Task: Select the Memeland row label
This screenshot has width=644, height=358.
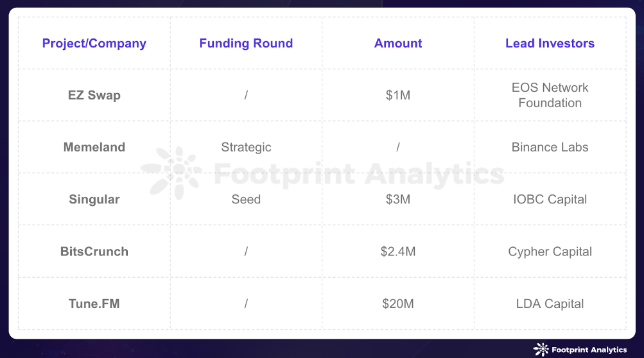Action: 94,147
